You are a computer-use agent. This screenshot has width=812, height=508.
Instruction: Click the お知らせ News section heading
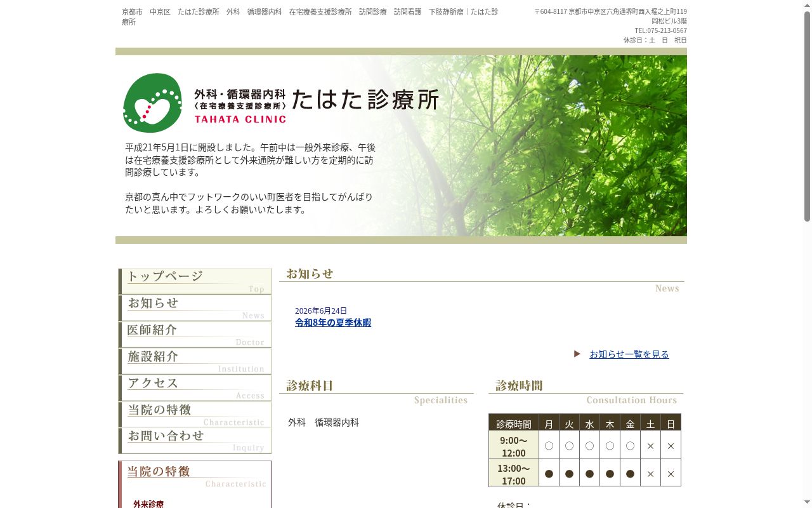(x=481, y=281)
